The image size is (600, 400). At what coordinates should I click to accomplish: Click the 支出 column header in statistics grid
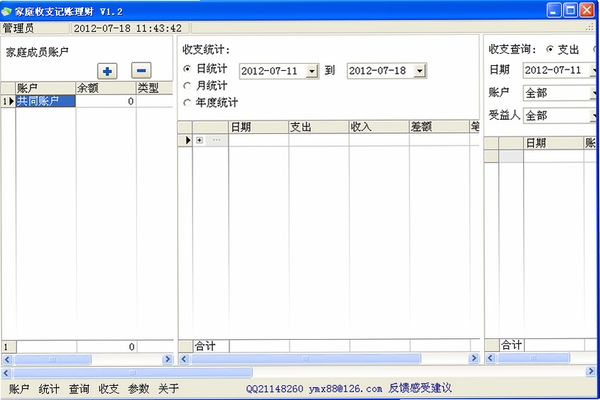(318, 127)
